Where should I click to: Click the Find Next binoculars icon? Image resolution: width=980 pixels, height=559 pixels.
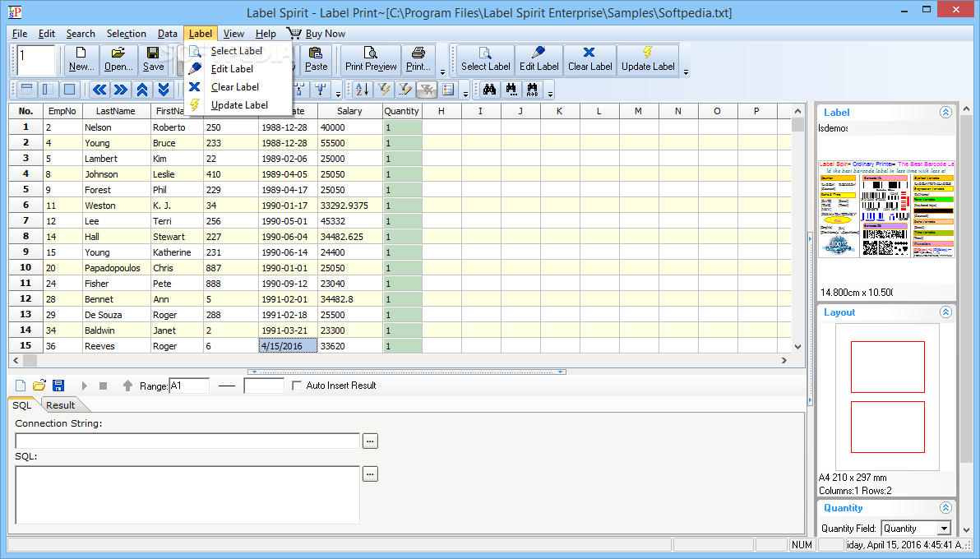(x=511, y=90)
